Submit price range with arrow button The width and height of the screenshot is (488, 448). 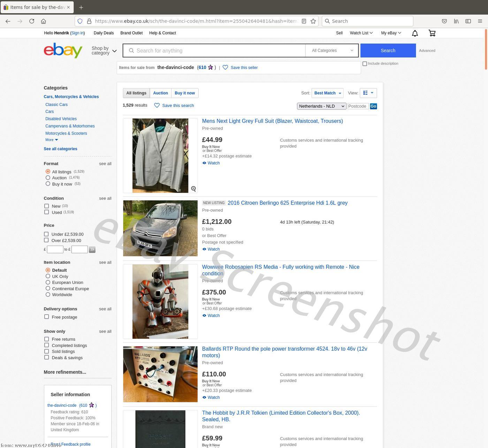[x=92, y=249]
